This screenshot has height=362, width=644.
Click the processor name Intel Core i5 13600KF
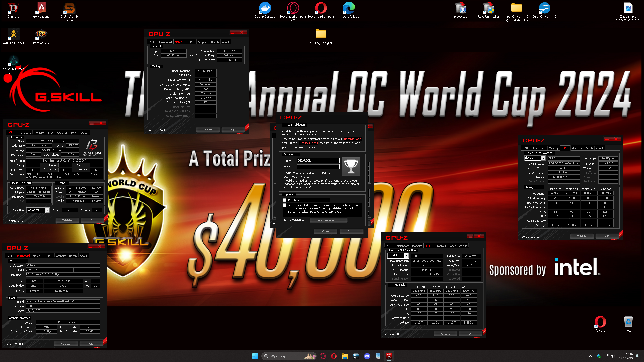[x=52, y=141]
